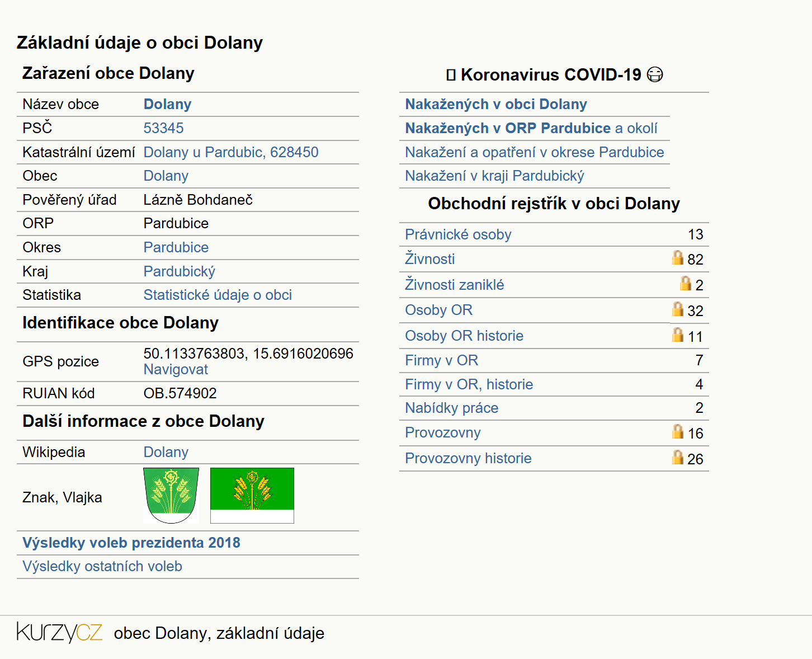Open the Živnosti zaniklé link
Screen dimensions: 812x659
click(455, 285)
